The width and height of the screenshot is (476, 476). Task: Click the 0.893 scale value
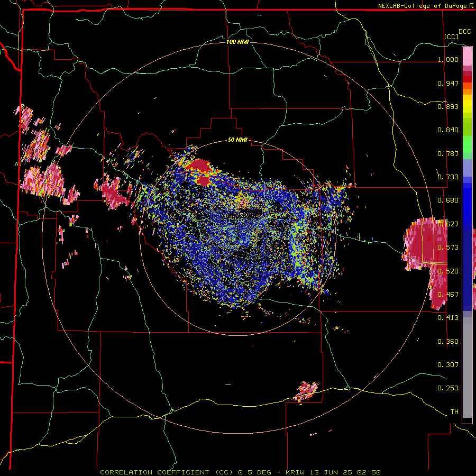coord(448,106)
